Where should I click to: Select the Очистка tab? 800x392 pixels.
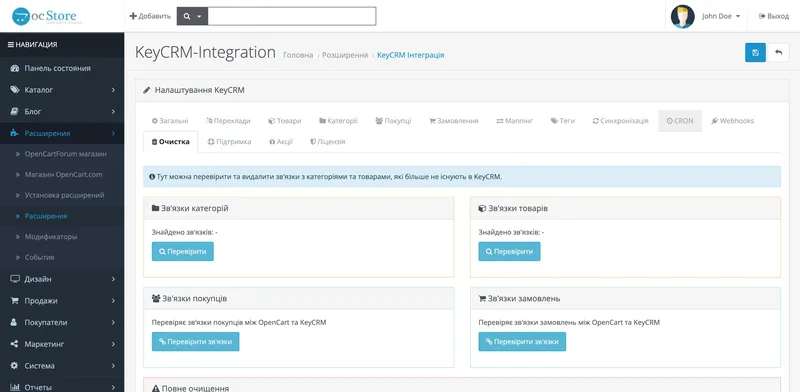click(171, 142)
